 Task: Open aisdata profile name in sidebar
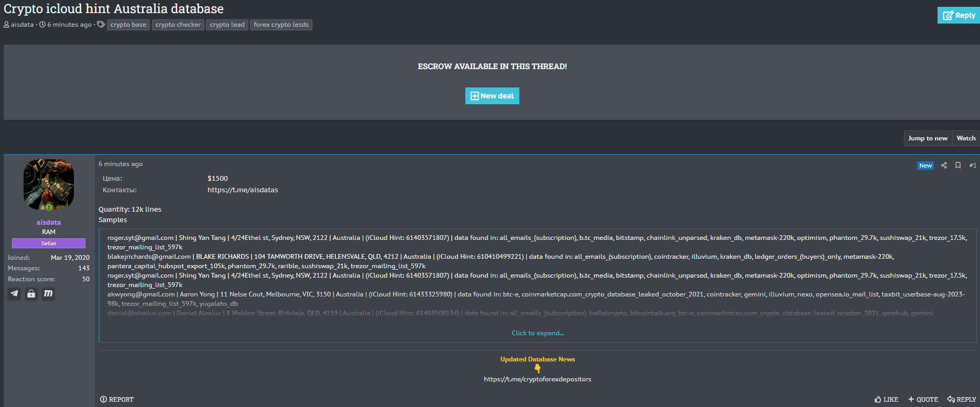click(x=49, y=222)
